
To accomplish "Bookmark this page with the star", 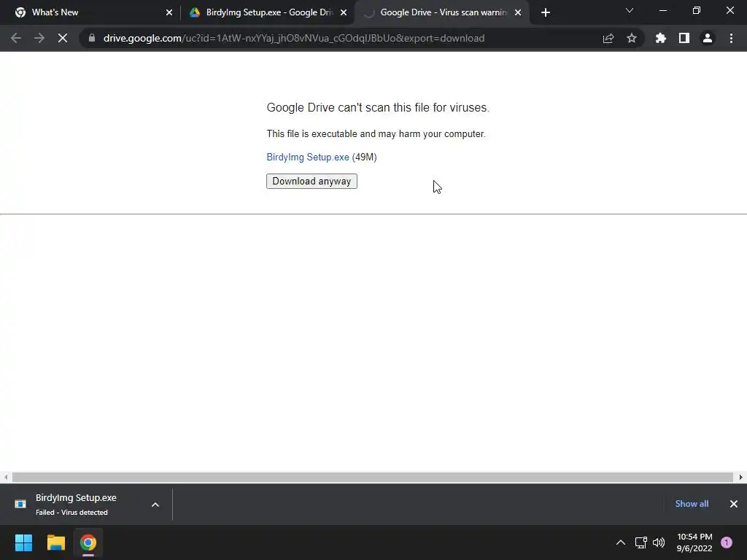I will [x=632, y=38].
